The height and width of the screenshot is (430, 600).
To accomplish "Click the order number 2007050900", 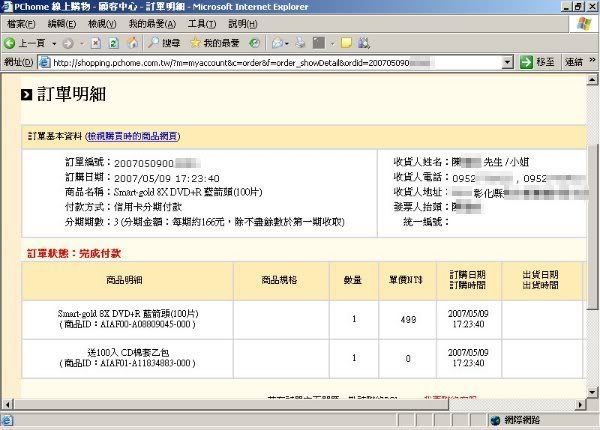I will (x=144, y=164).
